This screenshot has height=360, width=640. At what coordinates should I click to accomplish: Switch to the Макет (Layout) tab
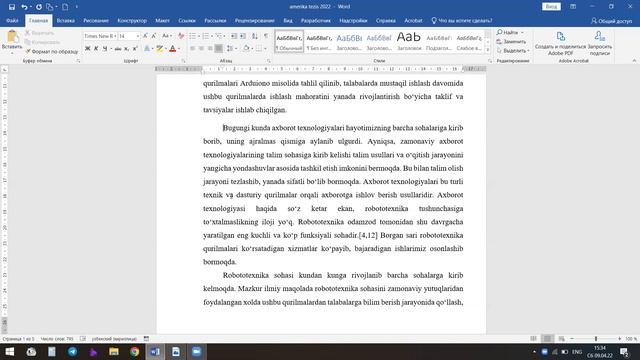(162, 20)
